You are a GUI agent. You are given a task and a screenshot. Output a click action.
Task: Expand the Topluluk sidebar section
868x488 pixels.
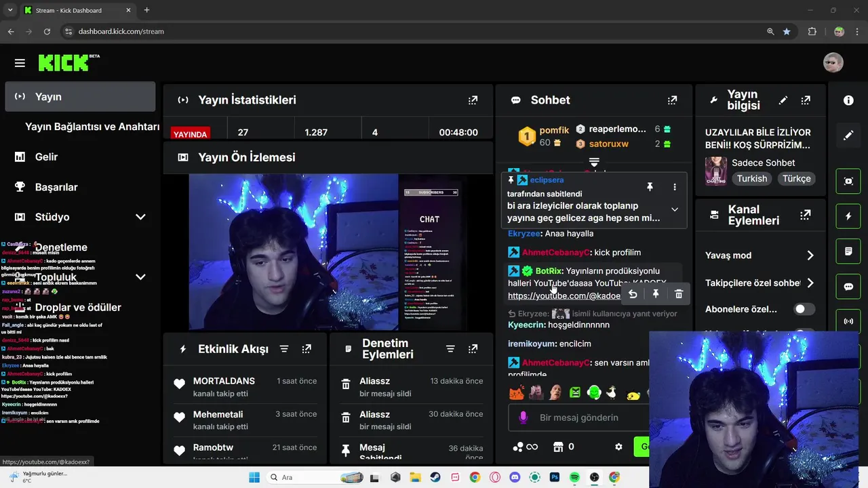point(140,277)
